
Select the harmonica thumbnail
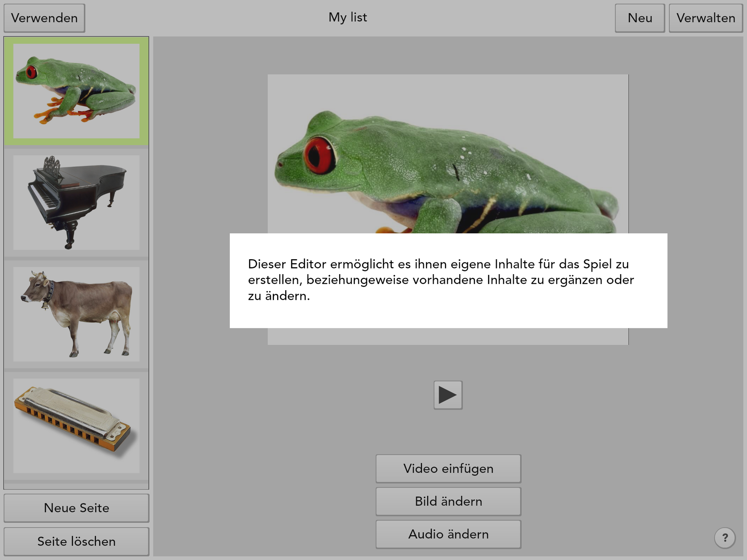[x=76, y=425]
